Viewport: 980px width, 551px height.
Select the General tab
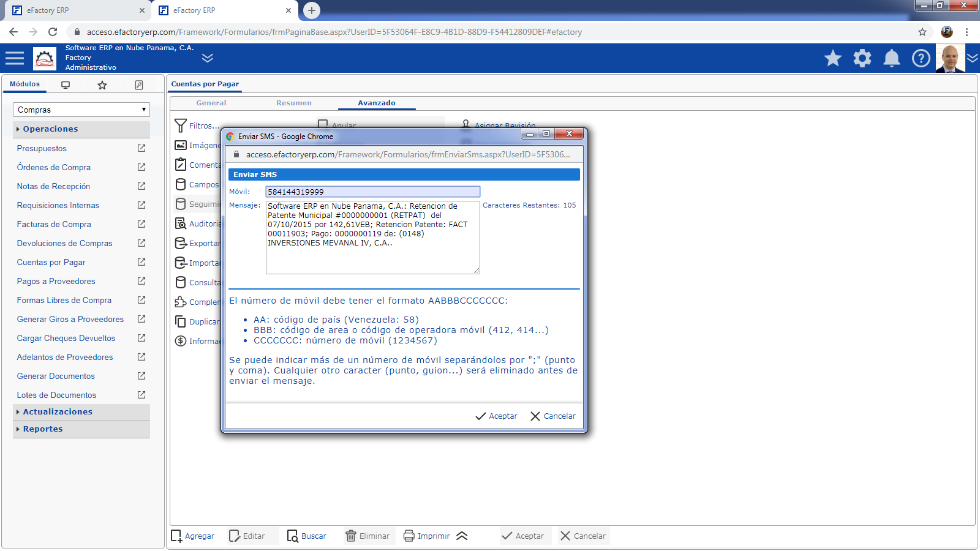pos(211,103)
